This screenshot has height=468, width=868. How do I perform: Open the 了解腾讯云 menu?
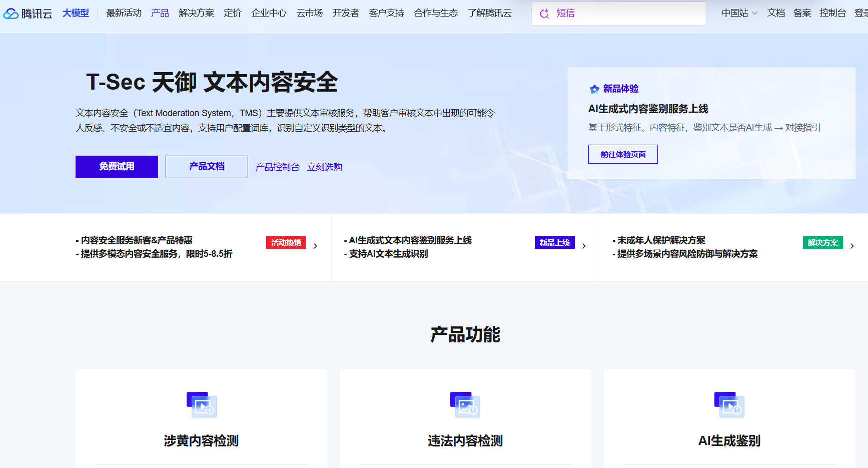[490, 13]
